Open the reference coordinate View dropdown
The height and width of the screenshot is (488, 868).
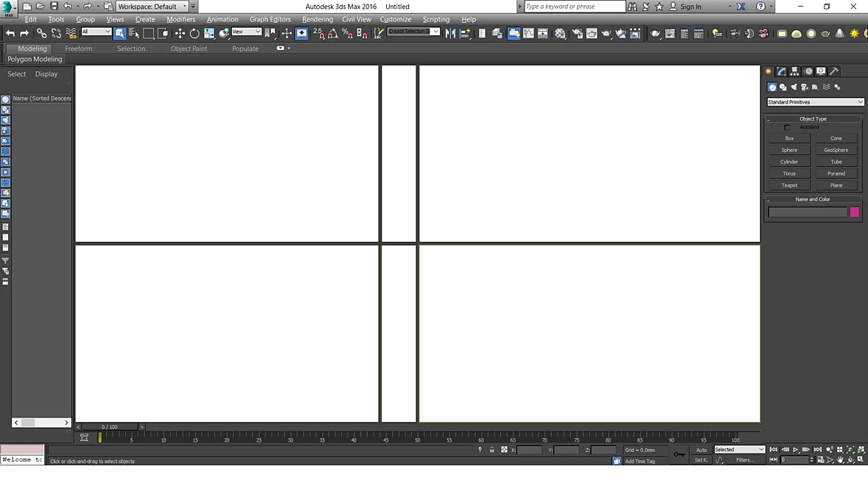pos(246,32)
